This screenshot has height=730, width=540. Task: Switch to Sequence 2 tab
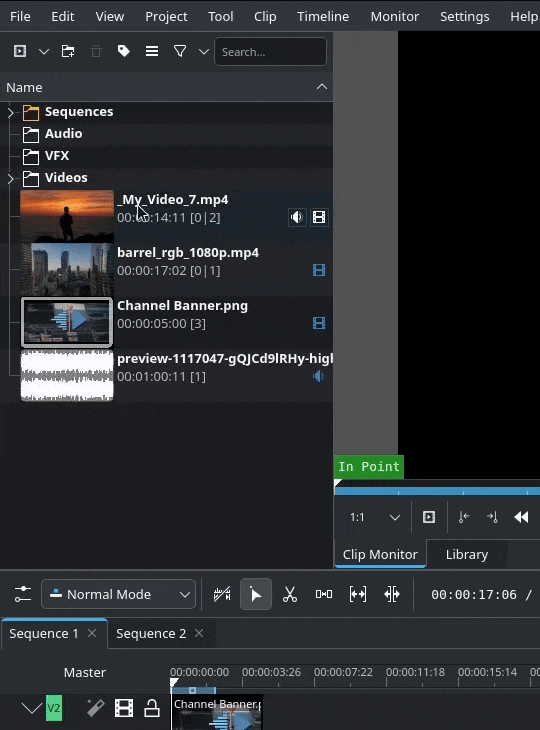pyautogui.click(x=151, y=634)
